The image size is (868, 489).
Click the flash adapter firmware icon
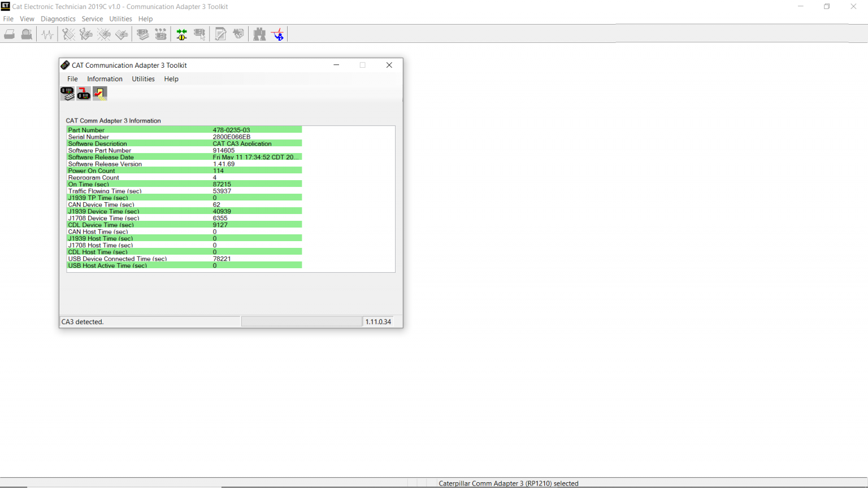83,93
